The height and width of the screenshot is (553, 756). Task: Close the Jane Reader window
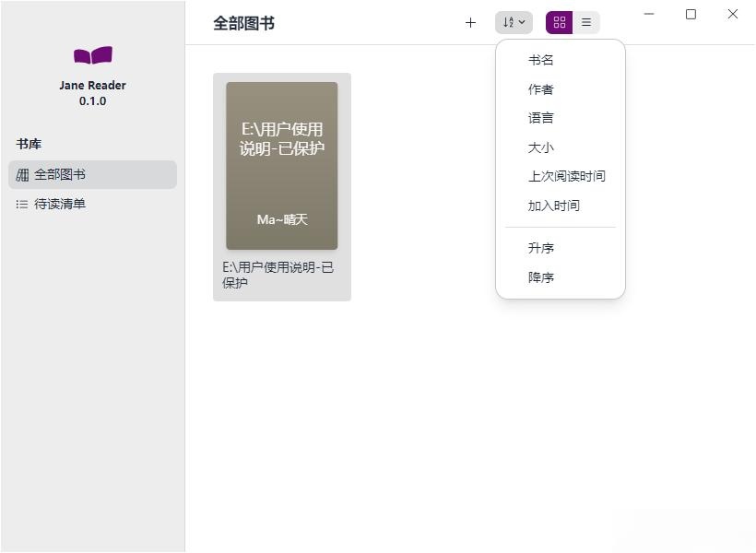pyautogui.click(x=732, y=14)
